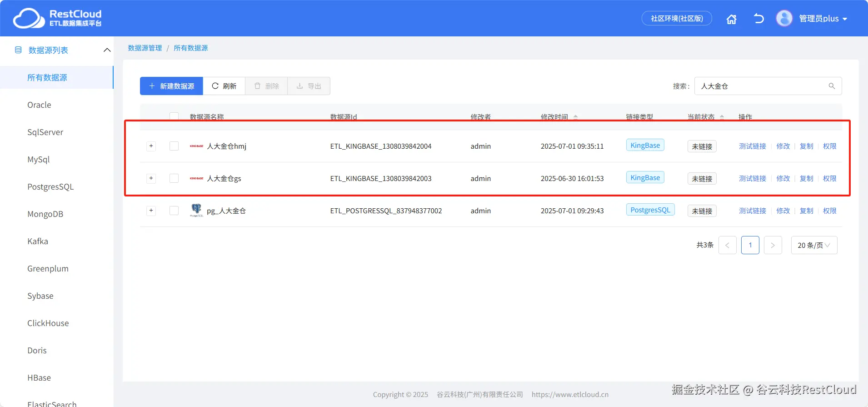Open the 20 条/页 page size dropdown
The height and width of the screenshot is (407, 868).
pyautogui.click(x=814, y=245)
